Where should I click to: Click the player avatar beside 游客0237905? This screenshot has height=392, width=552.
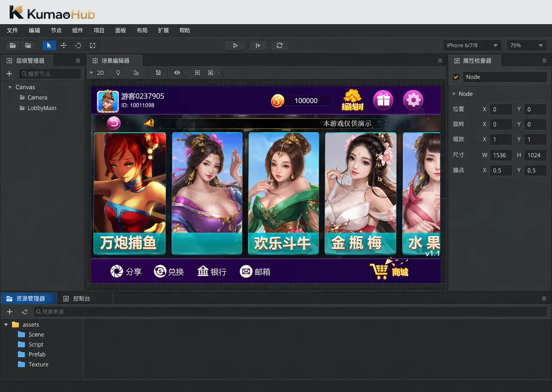click(x=108, y=101)
